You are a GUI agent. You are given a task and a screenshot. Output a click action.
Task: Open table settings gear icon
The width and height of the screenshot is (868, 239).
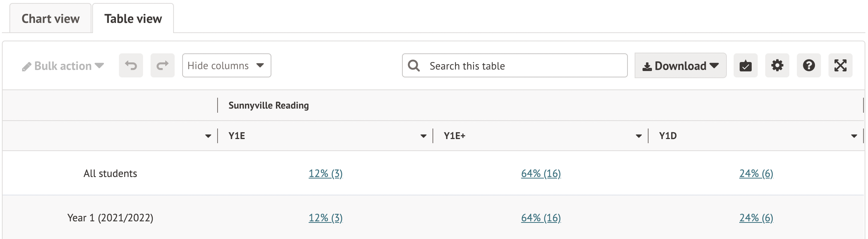(x=777, y=65)
